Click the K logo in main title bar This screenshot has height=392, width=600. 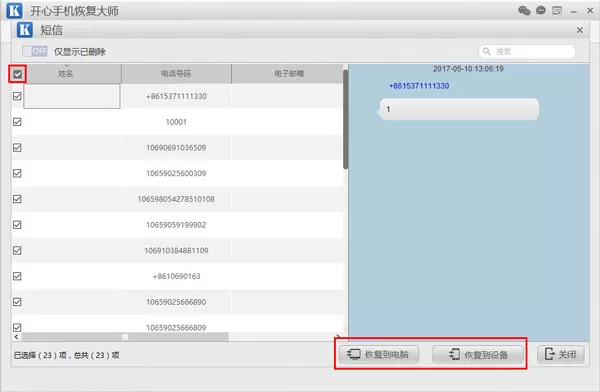click(x=15, y=10)
